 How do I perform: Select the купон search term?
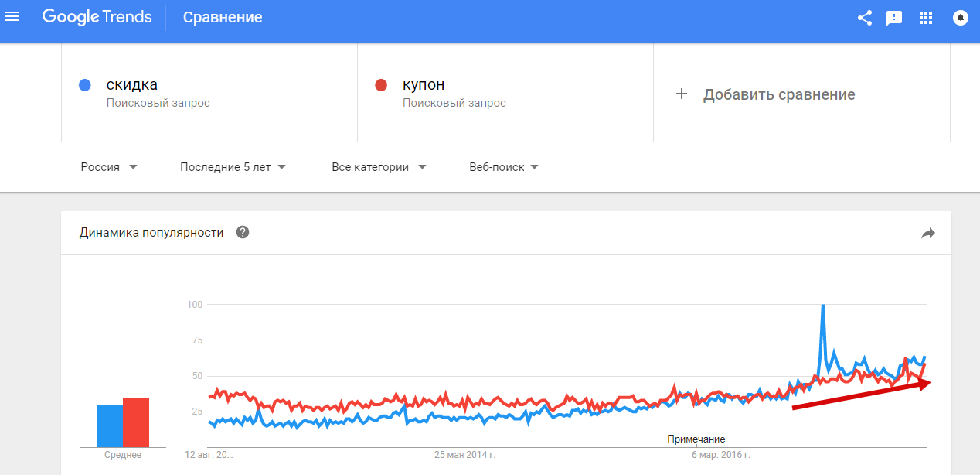[424, 85]
